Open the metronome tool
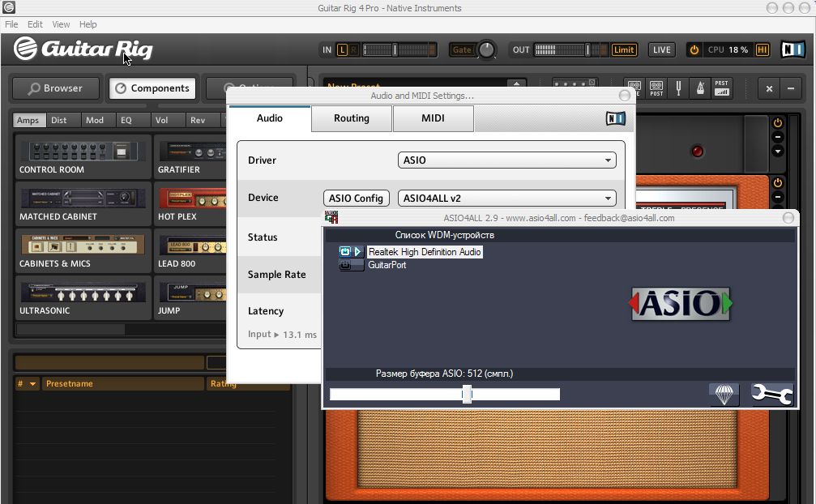The width and height of the screenshot is (816, 504). coord(699,88)
